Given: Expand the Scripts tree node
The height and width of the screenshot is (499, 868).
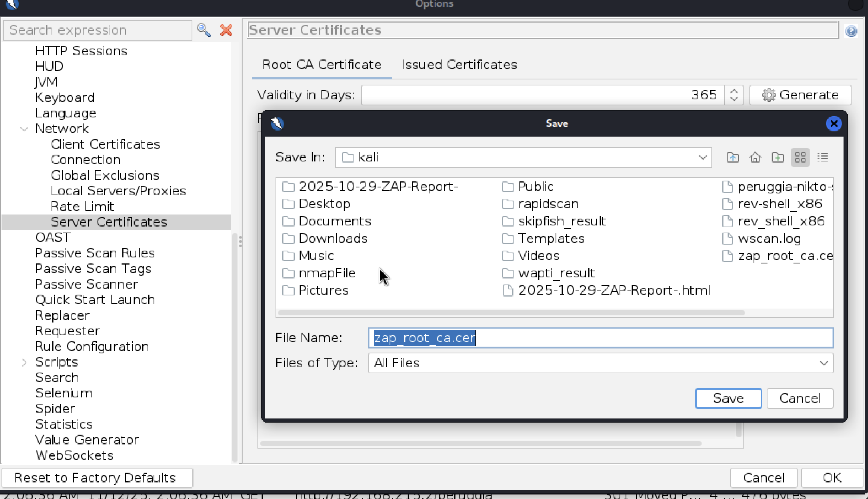Looking at the screenshot, I should [24, 362].
